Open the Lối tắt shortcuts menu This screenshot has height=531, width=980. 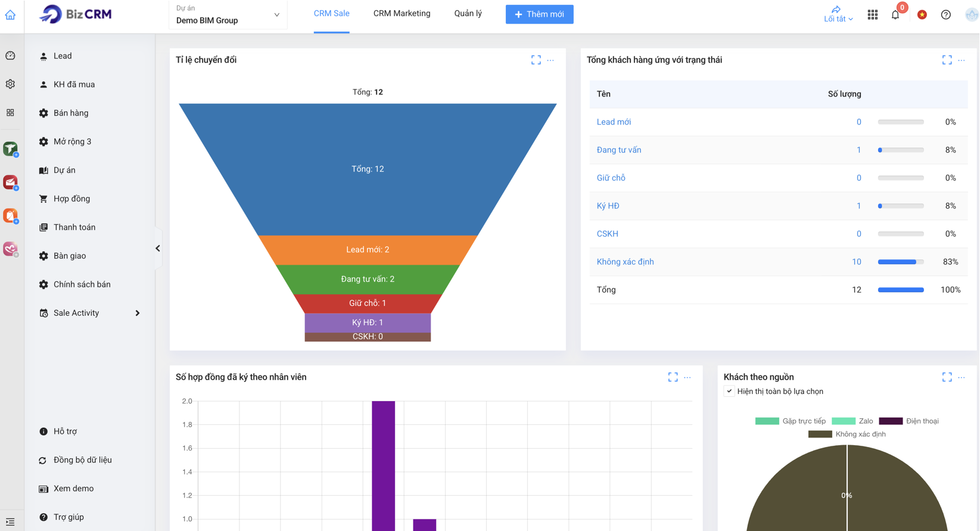click(x=838, y=14)
